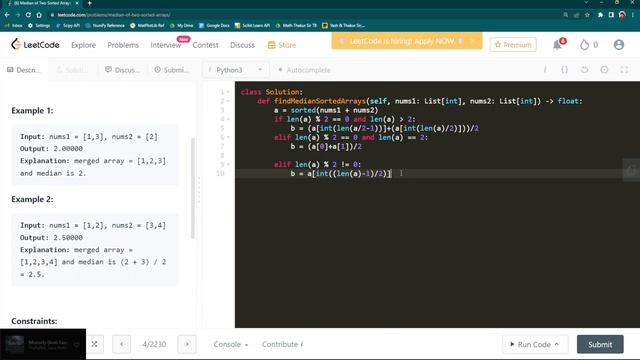Viewport: 640px width, 360px height.
Task: Open the Chrome profile avatar
Action: click(x=622, y=15)
